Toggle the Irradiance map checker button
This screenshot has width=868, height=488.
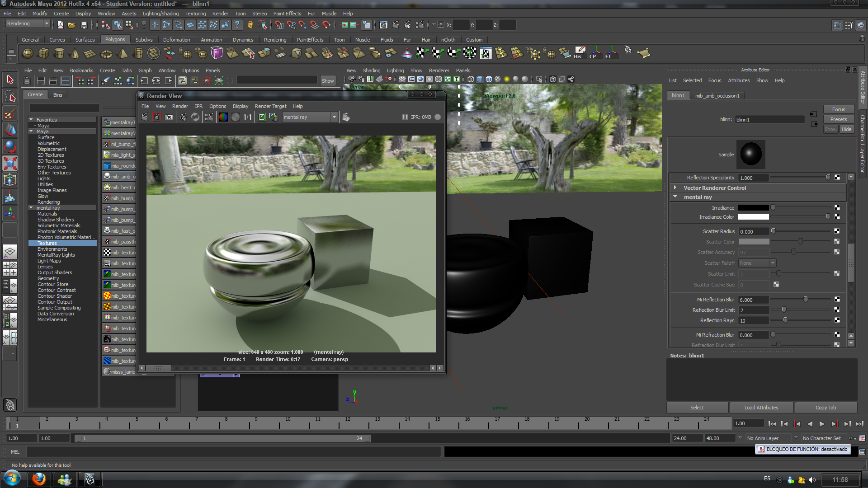coord(837,207)
